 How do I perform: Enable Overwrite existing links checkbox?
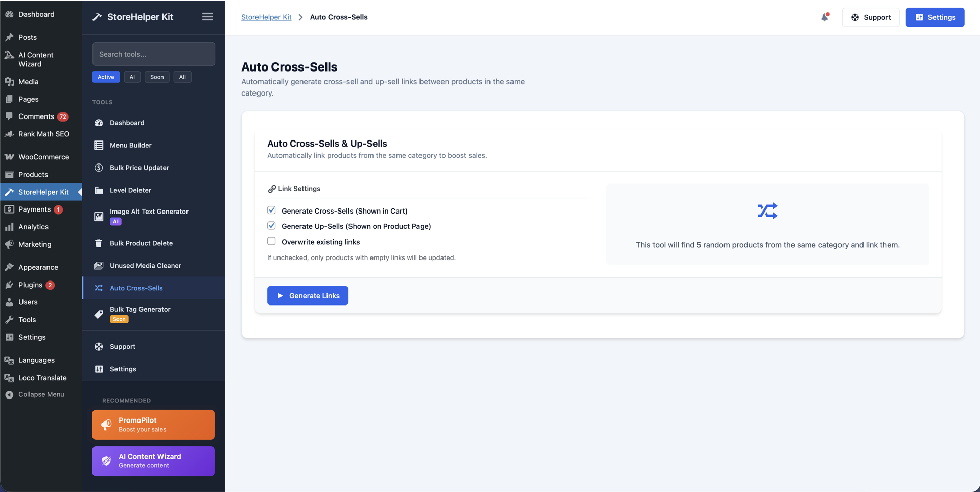(271, 241)
